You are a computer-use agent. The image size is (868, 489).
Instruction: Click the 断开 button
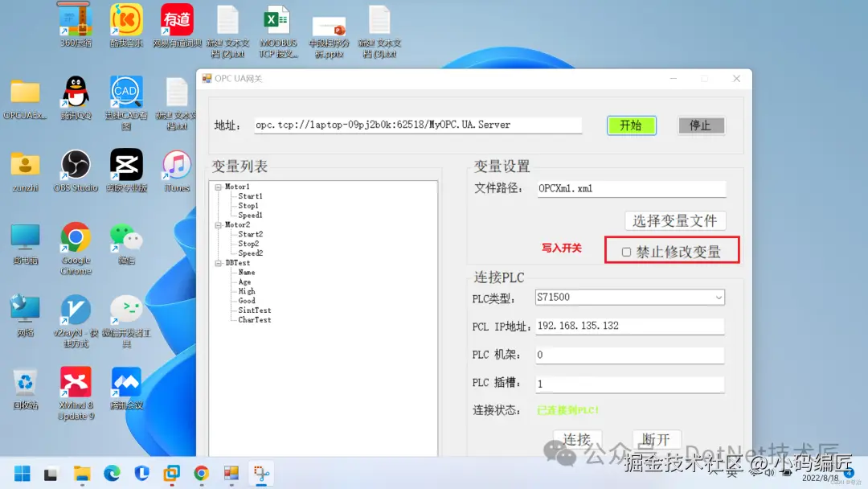point(657,440)
